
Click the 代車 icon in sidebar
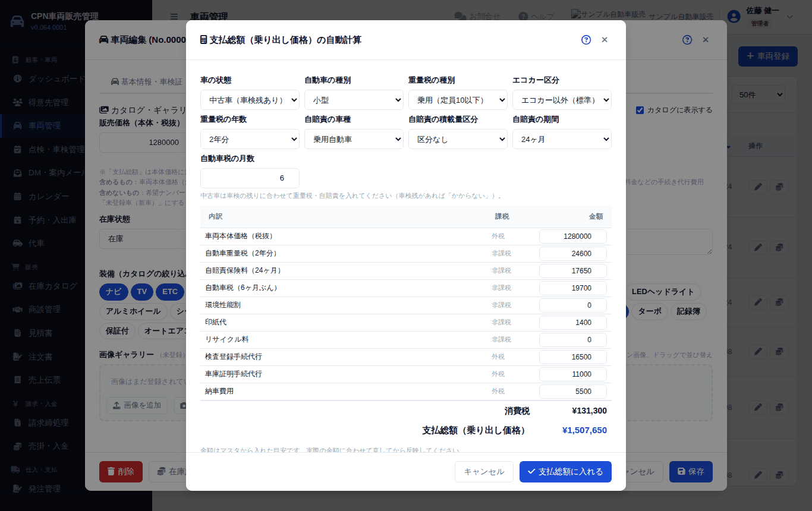click(17, 244)
